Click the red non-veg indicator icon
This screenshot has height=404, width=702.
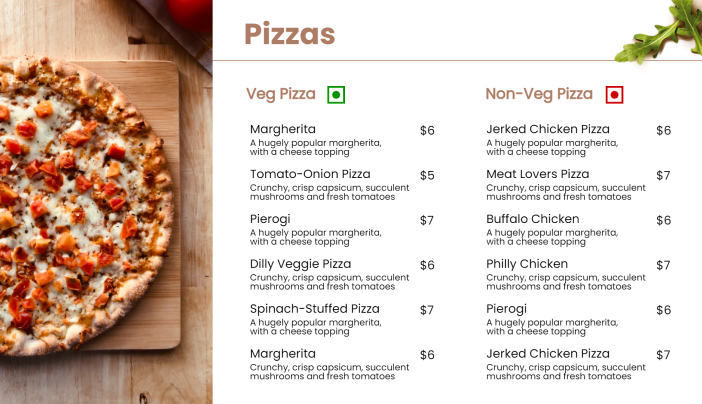click(615, 95)
